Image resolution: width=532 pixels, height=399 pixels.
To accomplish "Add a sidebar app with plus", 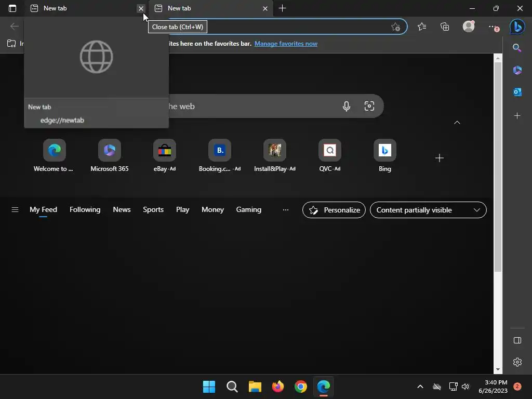I will tap(517, 116).
